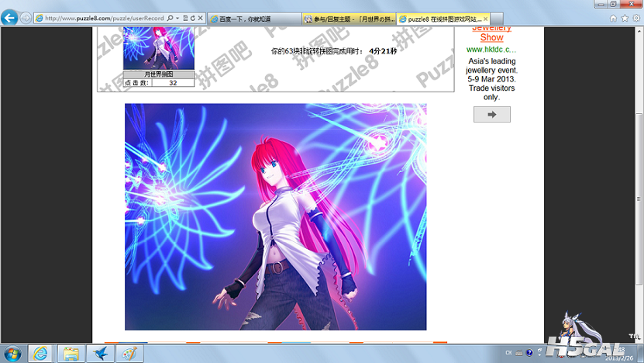Click the vertical scrollbar thumb
The height and width of the screenshot is (363, 644).
click(x=639, y=198)
